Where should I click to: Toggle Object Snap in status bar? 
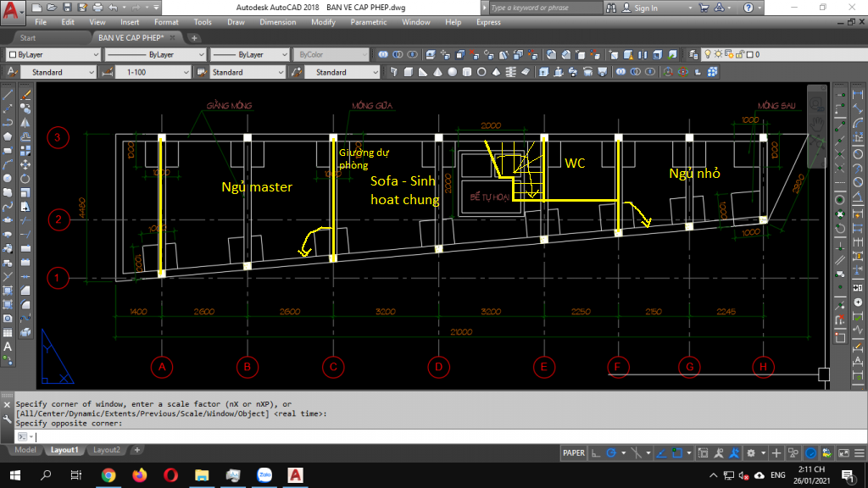[x=677, y=453]
